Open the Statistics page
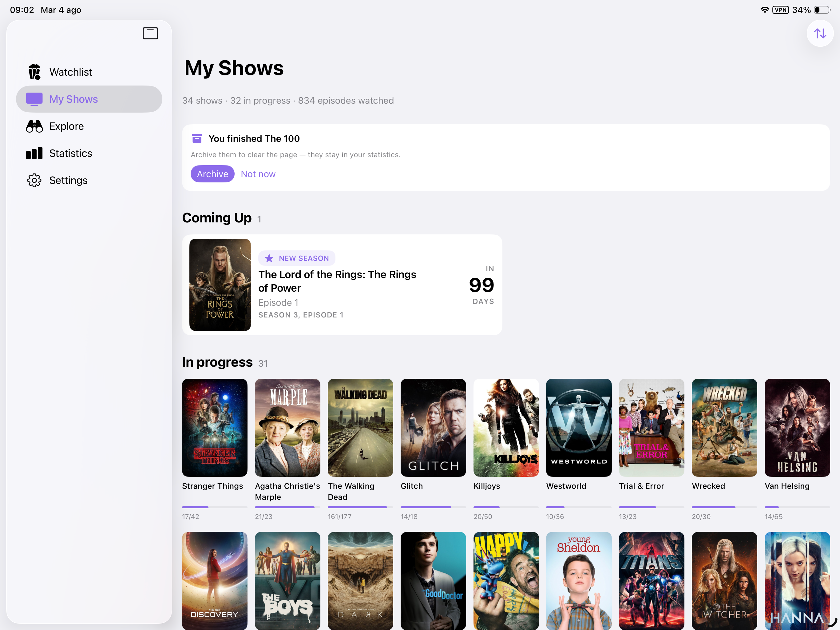 [89, 154]
